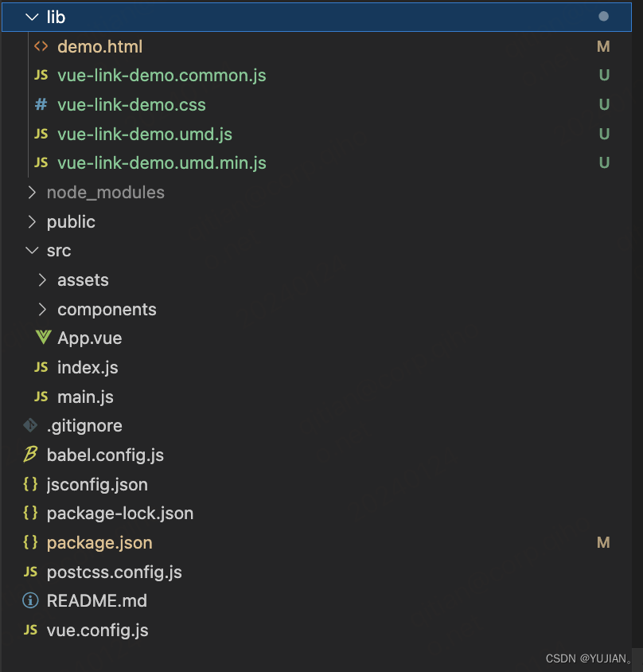Click the modified dot on lib folder

pyautogui.click(x=603, y=16)
